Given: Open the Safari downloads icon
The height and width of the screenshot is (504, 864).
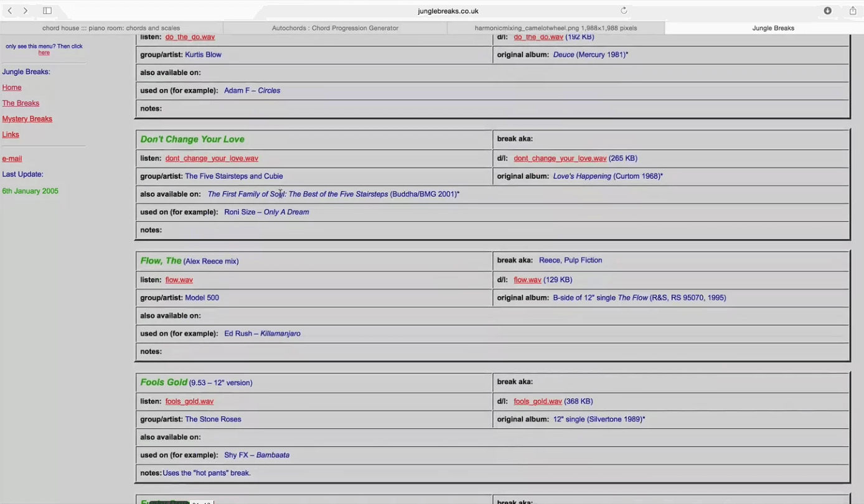Looking at the screenshot, I should (x=827, y=11).
